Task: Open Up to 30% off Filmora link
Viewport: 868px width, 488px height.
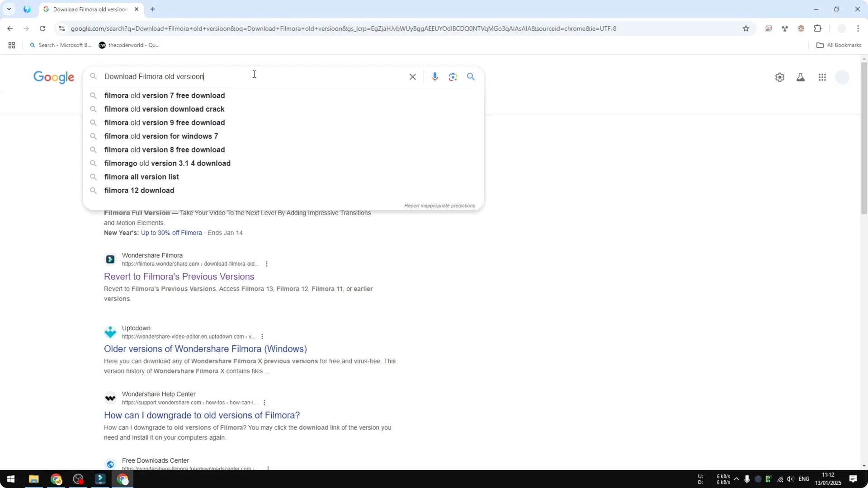Action: pyautogui.click(x=171, y=233)
